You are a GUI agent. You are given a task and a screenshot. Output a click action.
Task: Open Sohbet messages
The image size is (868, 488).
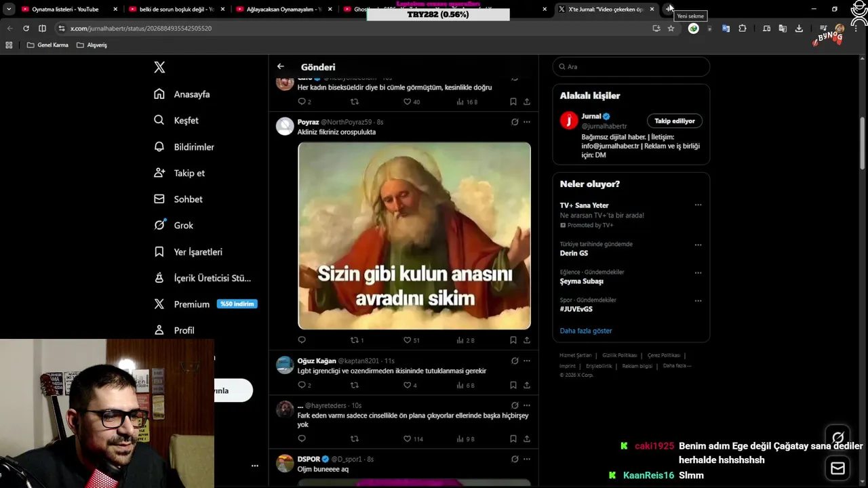[178, 199]
